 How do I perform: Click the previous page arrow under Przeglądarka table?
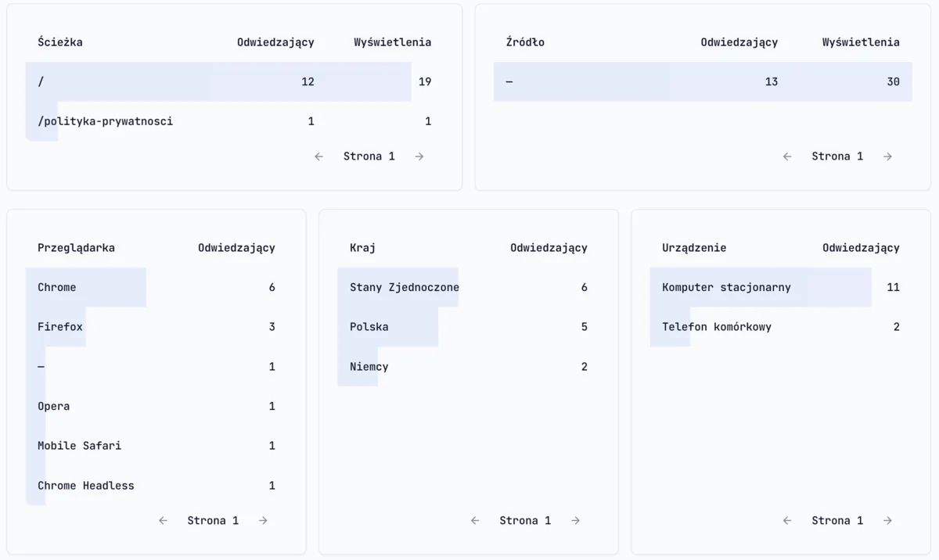click(x=163, y=520)
